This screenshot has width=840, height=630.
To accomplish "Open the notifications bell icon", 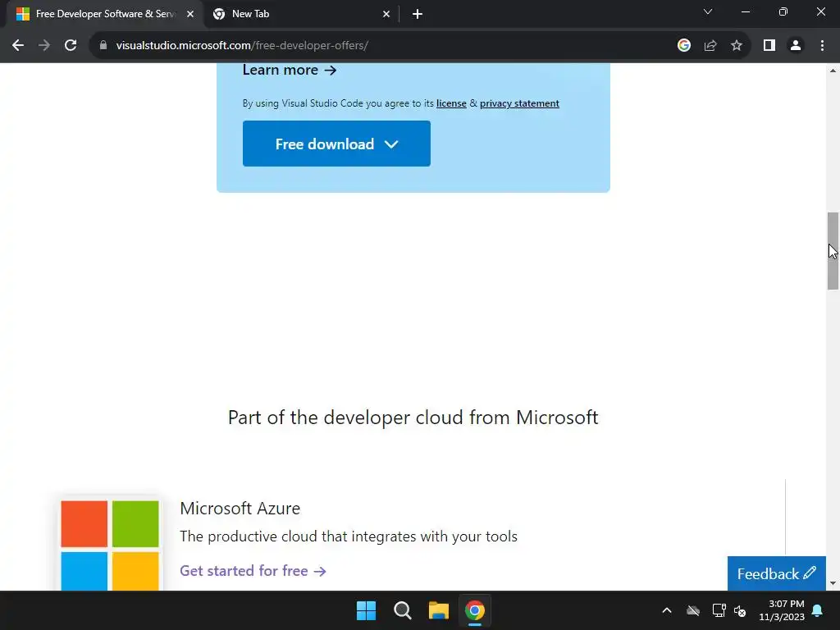I will [818, 610].
